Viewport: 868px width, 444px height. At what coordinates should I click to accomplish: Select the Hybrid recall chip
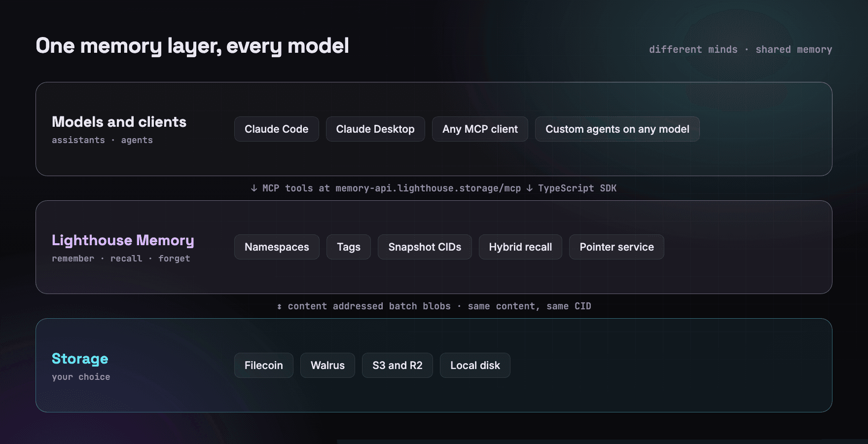(520, 247)
